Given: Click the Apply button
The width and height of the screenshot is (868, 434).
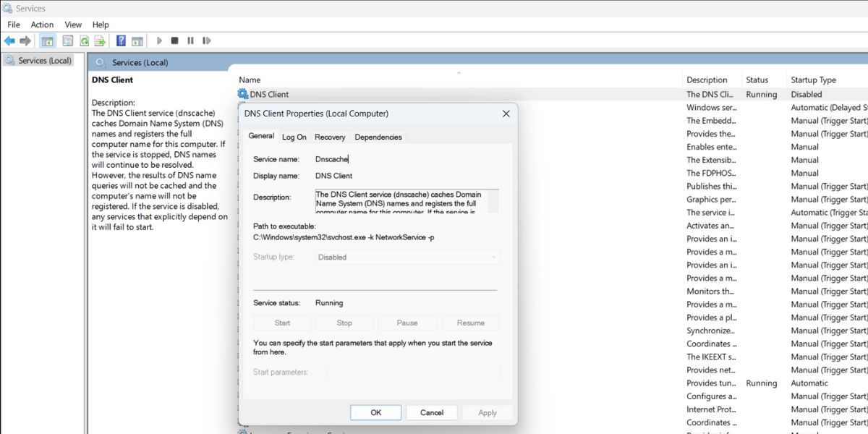Looking at the screenshot, I should tap(487, 412).
